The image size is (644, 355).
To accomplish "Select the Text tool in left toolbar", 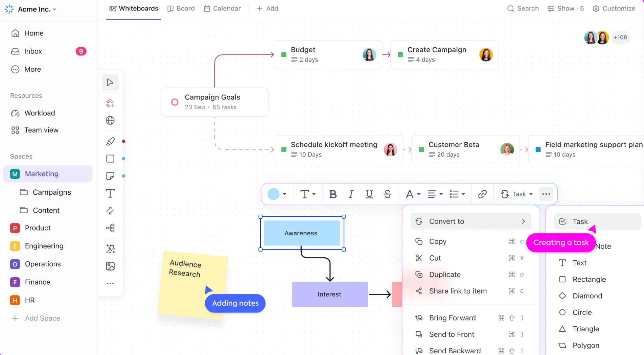I will coord(110,193).
